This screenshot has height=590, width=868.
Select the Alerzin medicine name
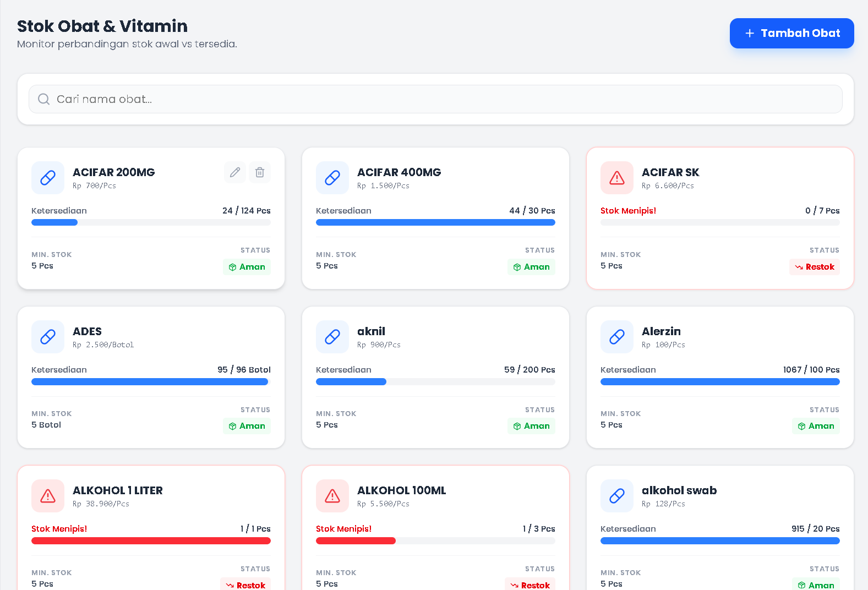[661, 331]
